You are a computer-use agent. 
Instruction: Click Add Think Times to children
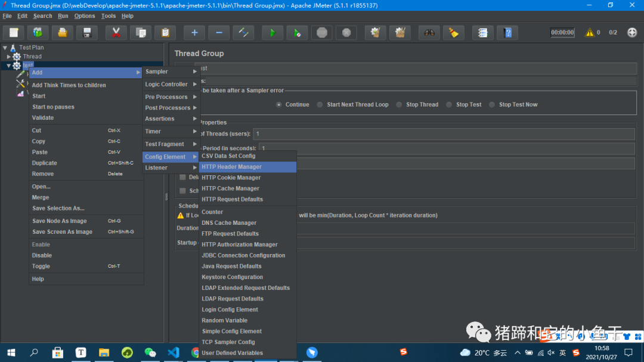click(86, 85)
